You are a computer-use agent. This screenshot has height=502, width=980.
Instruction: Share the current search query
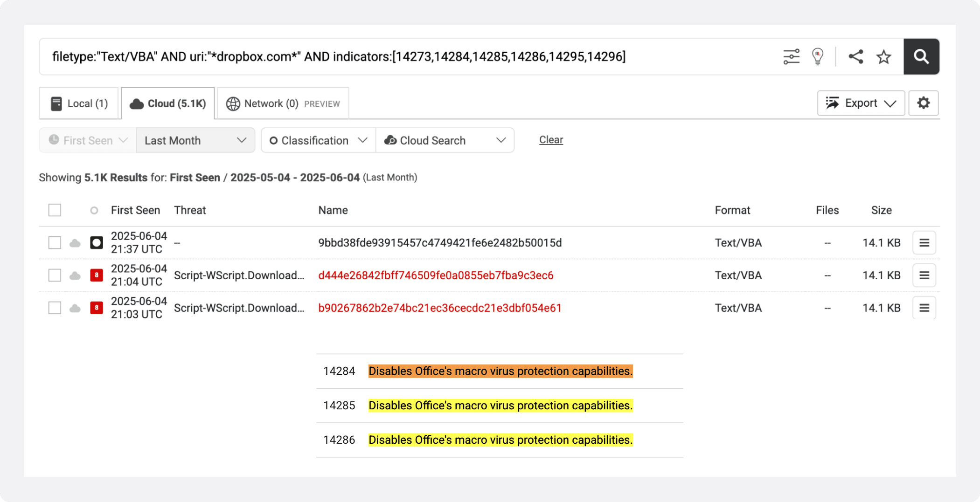tap(856, 56)
